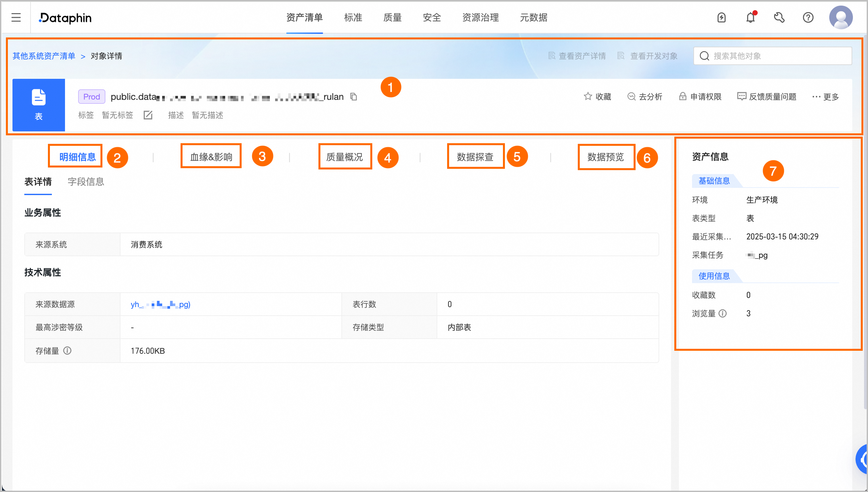Edit tags with the pencil icon

click(x=148, y=115)
